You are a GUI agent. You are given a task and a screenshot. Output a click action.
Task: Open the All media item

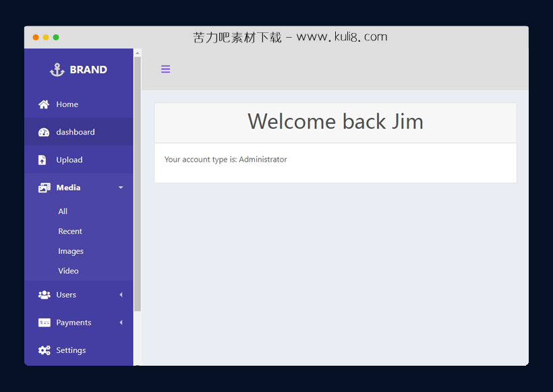click(63, 211)
